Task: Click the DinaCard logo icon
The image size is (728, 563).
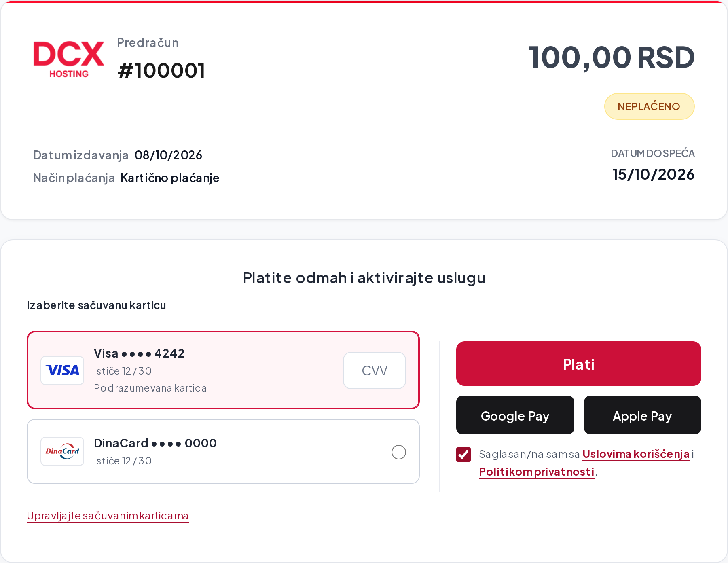Action: (x=62, y=451)
